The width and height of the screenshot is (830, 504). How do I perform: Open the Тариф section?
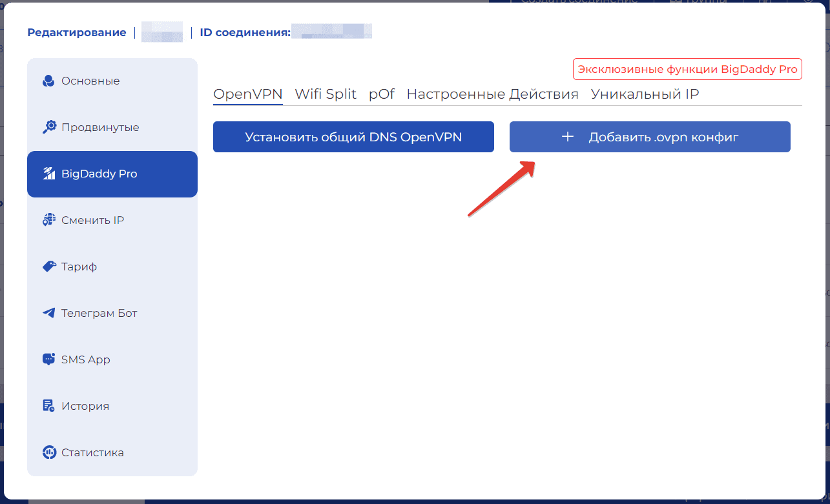point(112,267)
